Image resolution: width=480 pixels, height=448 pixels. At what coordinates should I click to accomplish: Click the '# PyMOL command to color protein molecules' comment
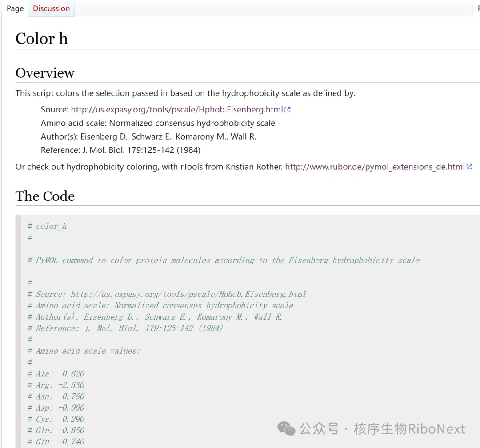224,260
